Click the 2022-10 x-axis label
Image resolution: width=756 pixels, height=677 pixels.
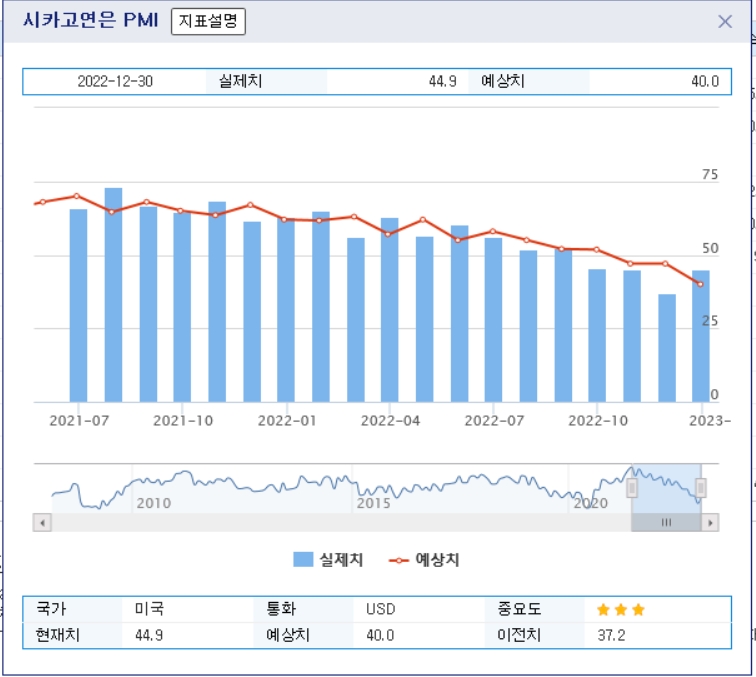[x=598, y=421]
